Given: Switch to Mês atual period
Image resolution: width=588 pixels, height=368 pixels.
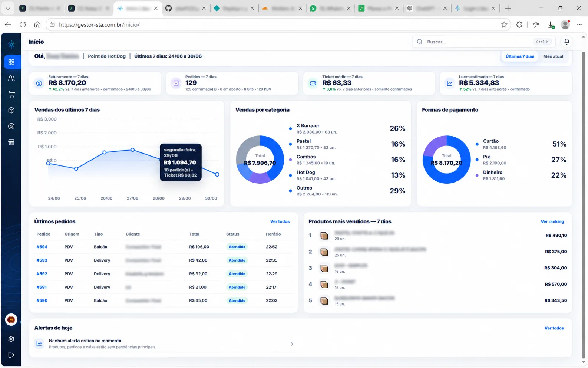Looking at the screenshot, I should click(553, 56).
